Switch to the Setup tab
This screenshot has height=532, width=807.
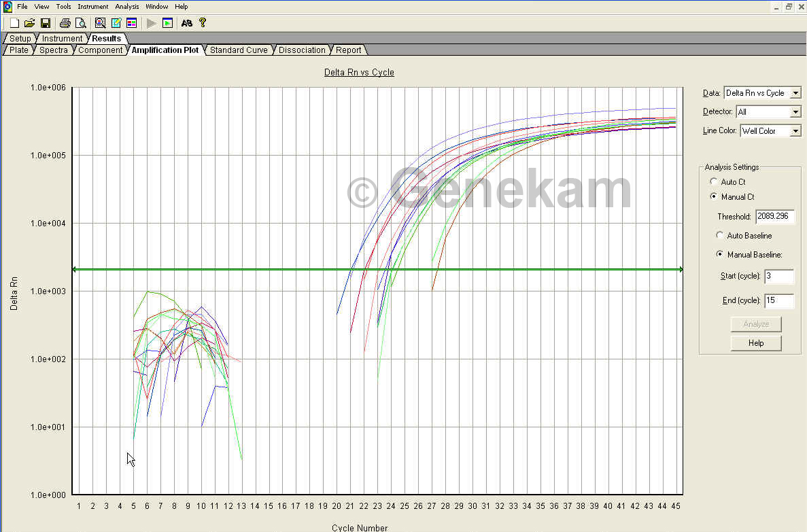(20, 39)
